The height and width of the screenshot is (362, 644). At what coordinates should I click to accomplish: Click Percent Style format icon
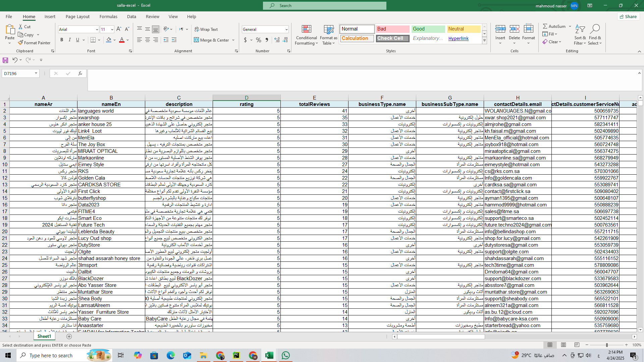point(258,40)
